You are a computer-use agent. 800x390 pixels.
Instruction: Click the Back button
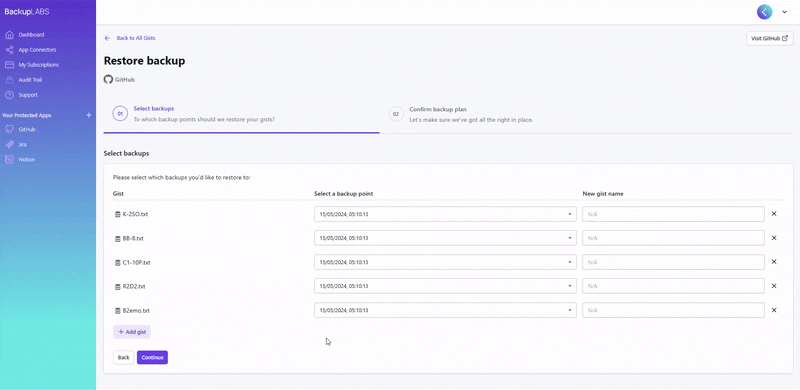(x=123, y=357)
